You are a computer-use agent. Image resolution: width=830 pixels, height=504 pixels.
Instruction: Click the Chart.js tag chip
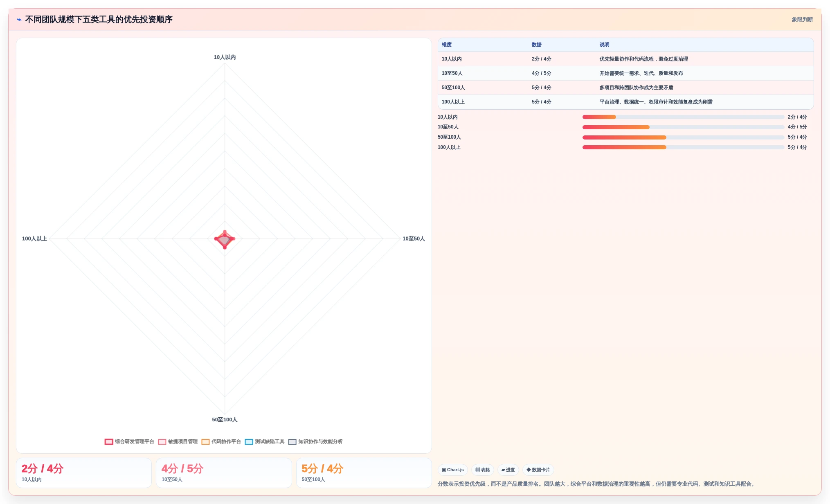point(453,470)
